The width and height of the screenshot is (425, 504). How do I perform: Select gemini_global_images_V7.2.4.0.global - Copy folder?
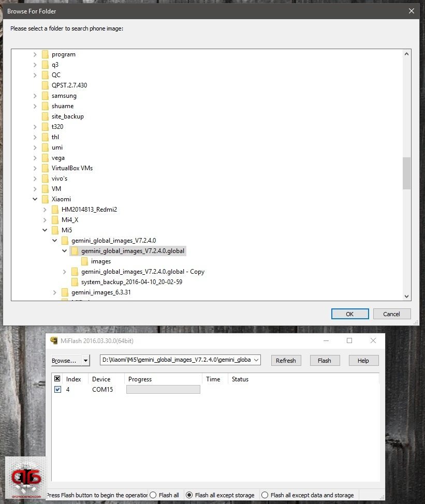click(x=142, y=272)
